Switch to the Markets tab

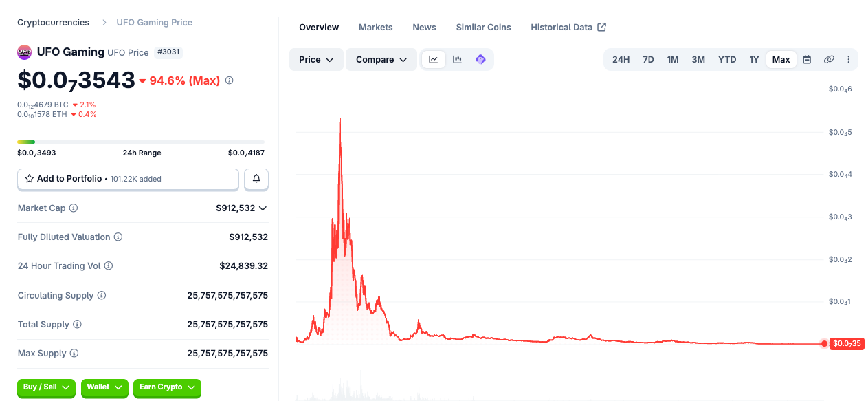(x=375, y=28)
